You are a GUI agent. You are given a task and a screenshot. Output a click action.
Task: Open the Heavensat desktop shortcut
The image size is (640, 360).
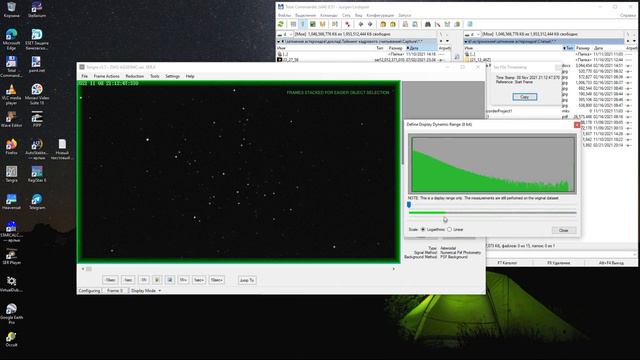11,202
